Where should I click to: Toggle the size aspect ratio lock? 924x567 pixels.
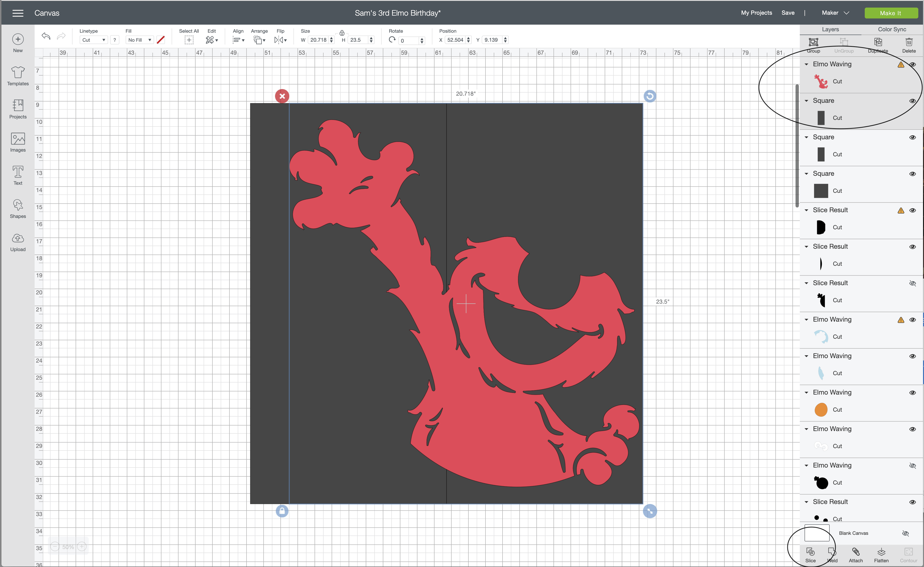(x=342, y=33)
